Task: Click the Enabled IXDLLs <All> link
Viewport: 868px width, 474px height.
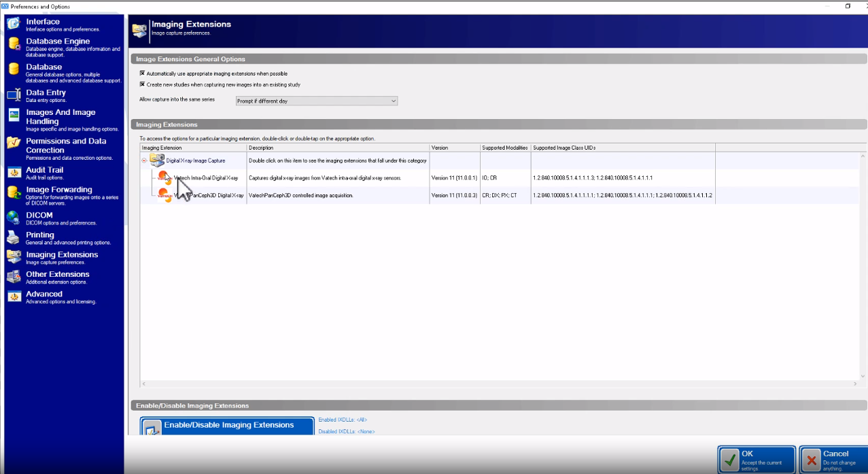Action: pos(343,420)
